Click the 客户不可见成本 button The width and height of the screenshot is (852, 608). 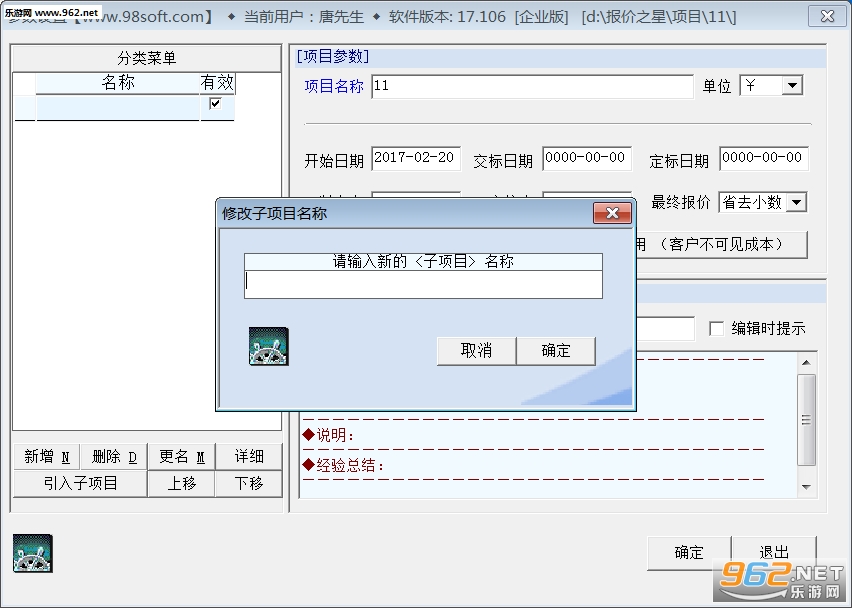[x=722, y=245]
